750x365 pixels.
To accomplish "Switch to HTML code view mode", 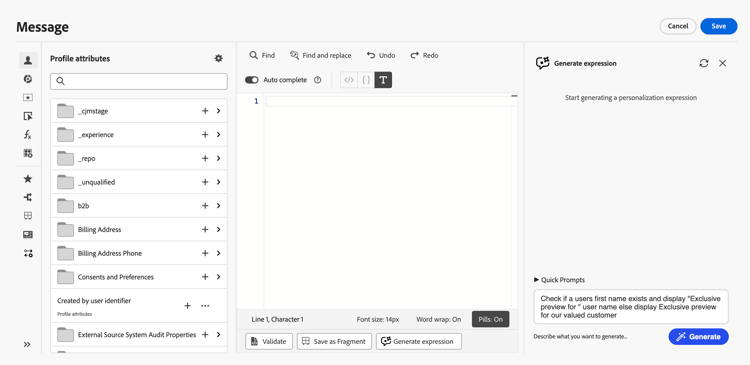I will pyautogui.click(x=349, y=80).
